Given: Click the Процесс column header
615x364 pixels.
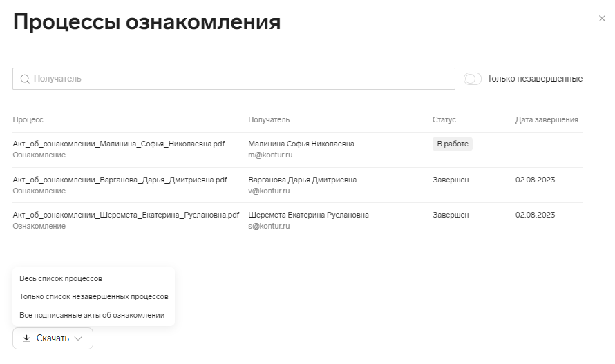Looking at the screenshot, I should coord(28,119).
